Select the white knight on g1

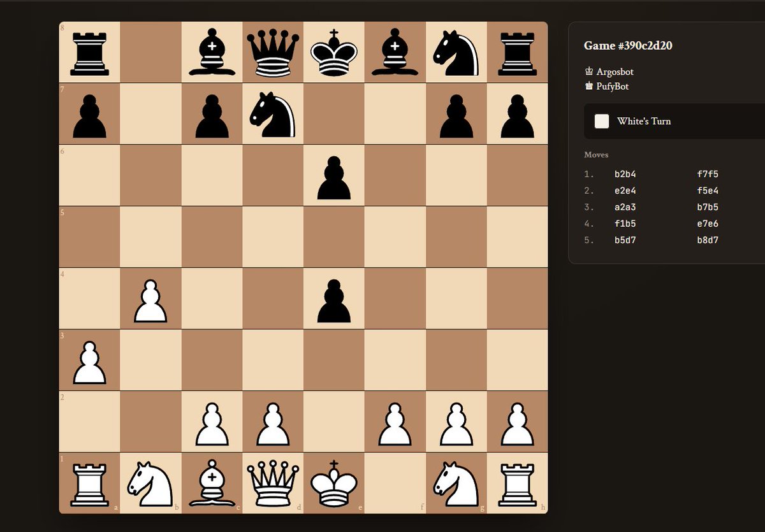click(455, 482)
